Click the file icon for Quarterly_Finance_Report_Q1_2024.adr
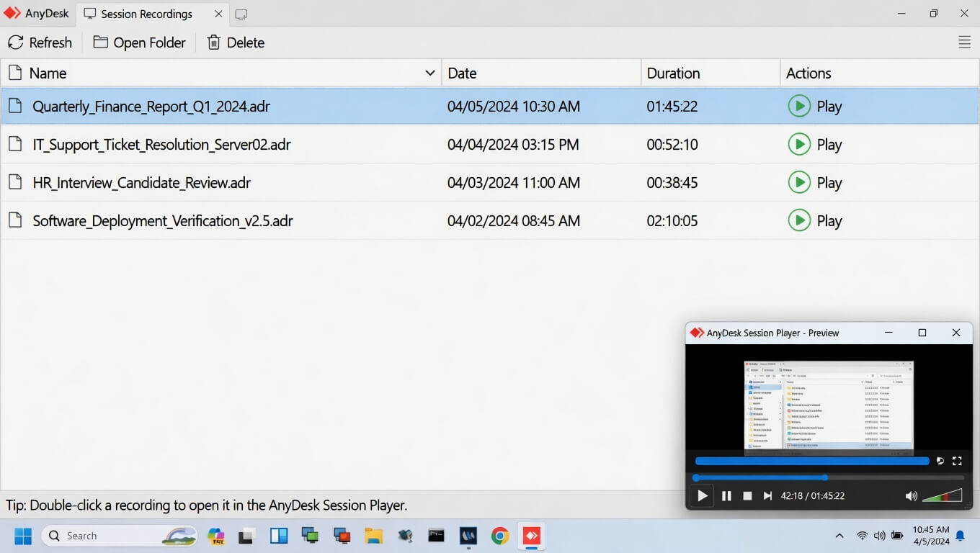The width and height of the screenshot is (980, 553). click(x=14, y=107)
